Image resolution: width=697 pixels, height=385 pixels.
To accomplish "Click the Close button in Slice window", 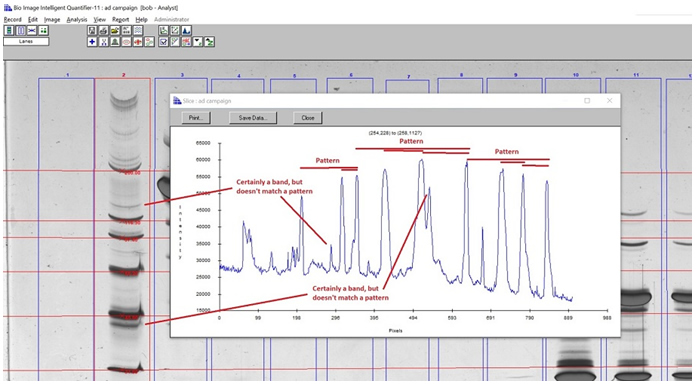I will pyautogui.click(x=308, y=118).
